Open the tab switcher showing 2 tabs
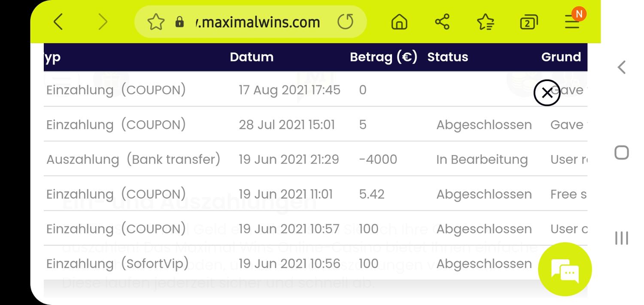644x305 pixels. point(529,23)
